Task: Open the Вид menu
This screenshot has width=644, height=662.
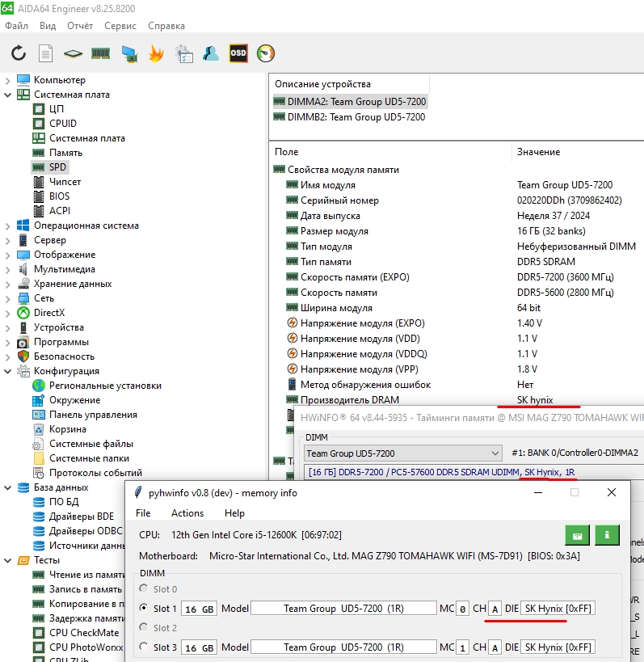Action: (48, 26)
